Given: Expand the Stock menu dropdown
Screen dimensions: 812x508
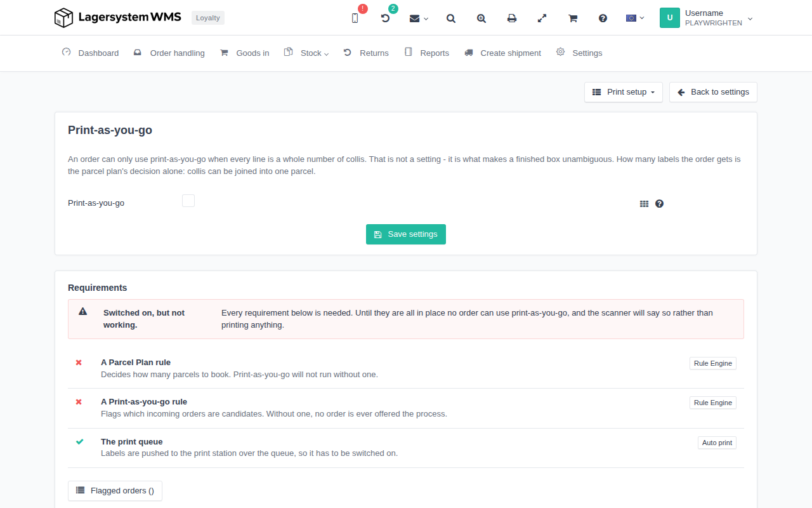Looking at the screenshot, I should click(x=306, y=53).
